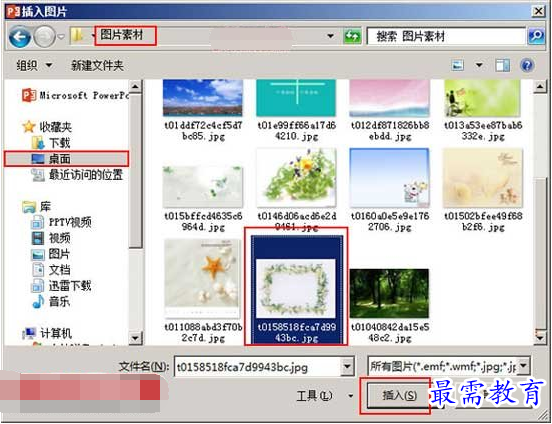Viewport: 552px width, 424px height.
Task: Click navigation pane scroll down arrow
Action: 136,338
